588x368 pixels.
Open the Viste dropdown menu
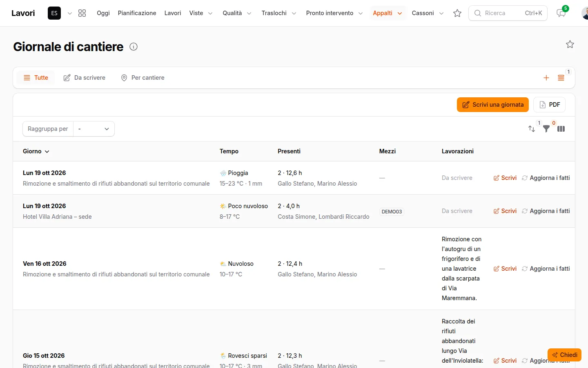click(x=201, y=13)
